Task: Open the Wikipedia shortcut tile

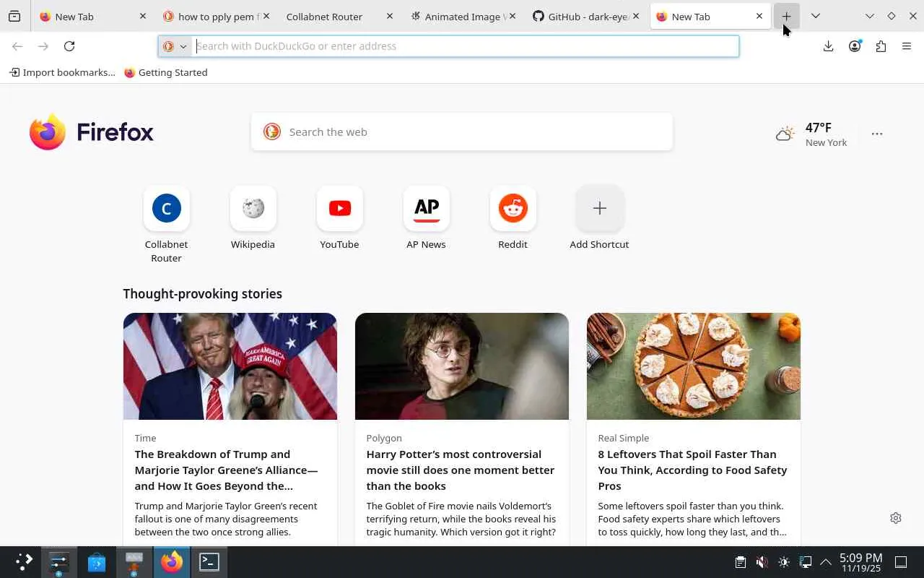Action: coord(253,208)
